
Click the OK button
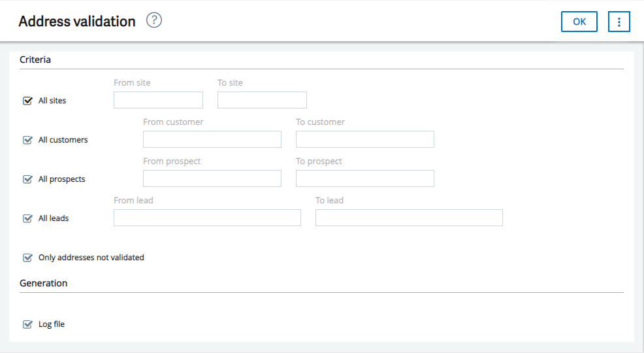pos(579,22)
